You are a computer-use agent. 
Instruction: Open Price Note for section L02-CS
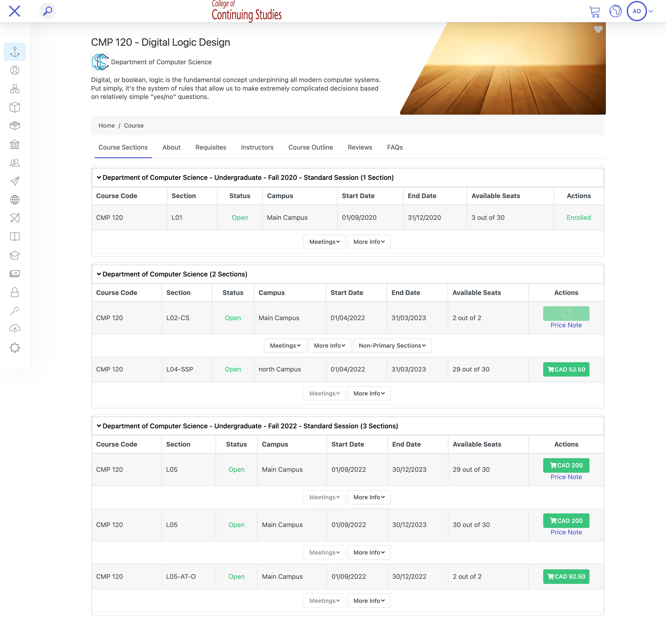pyautogui.click(x=566, y=325)
